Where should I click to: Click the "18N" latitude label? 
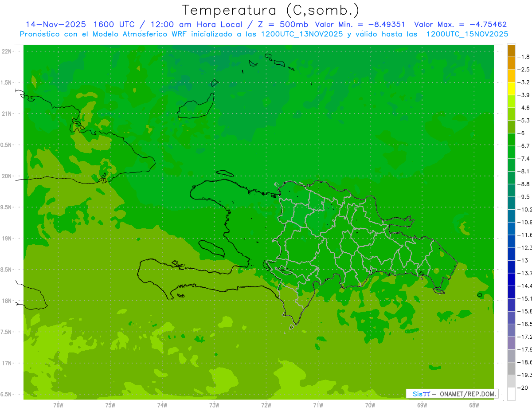click(7, 301)
